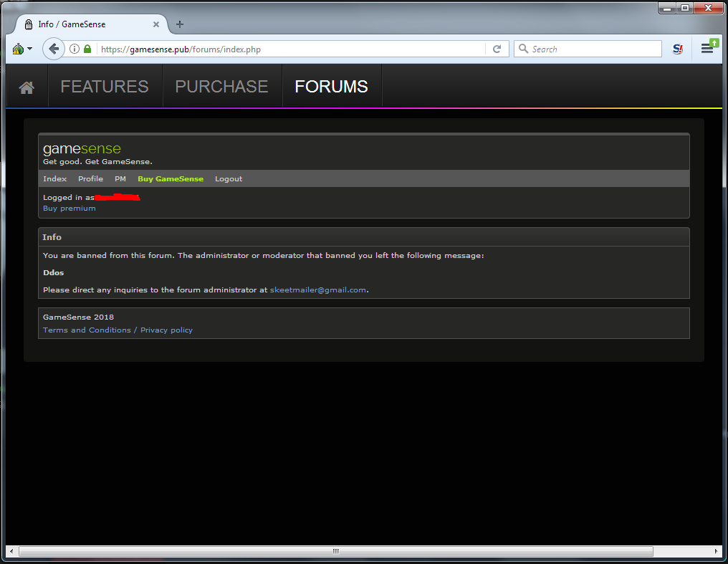Screen dimensions: 728x564
Task: Click Buy GameSense link
Action: [171, 178]
